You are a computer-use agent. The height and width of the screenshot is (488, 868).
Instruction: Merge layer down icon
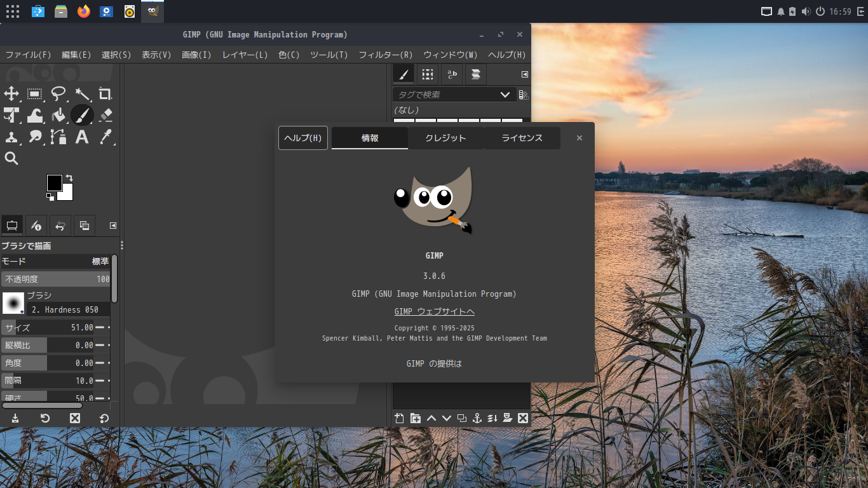[492, 418]
